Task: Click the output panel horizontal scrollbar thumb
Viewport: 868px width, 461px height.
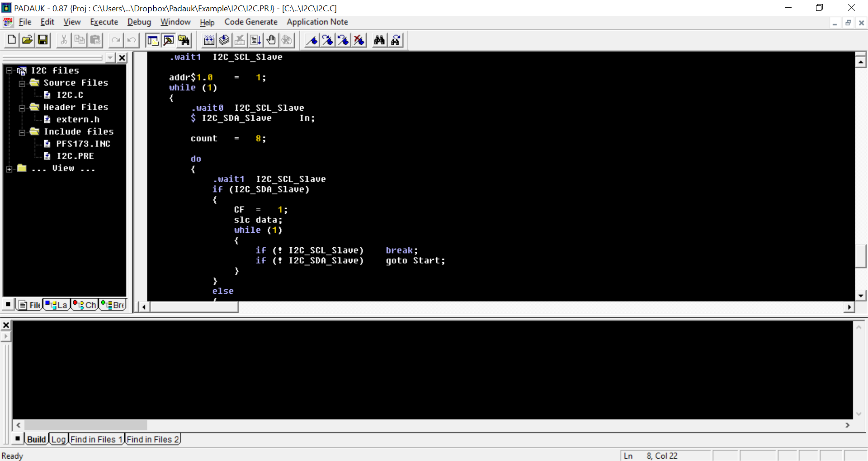Action: pos(86,425)
